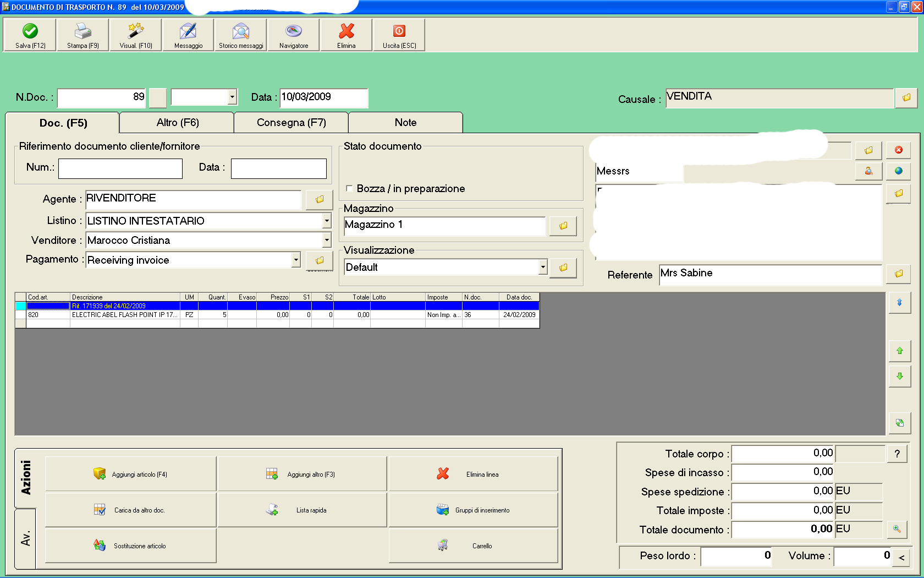Expand the Listino dropdown

327,221
